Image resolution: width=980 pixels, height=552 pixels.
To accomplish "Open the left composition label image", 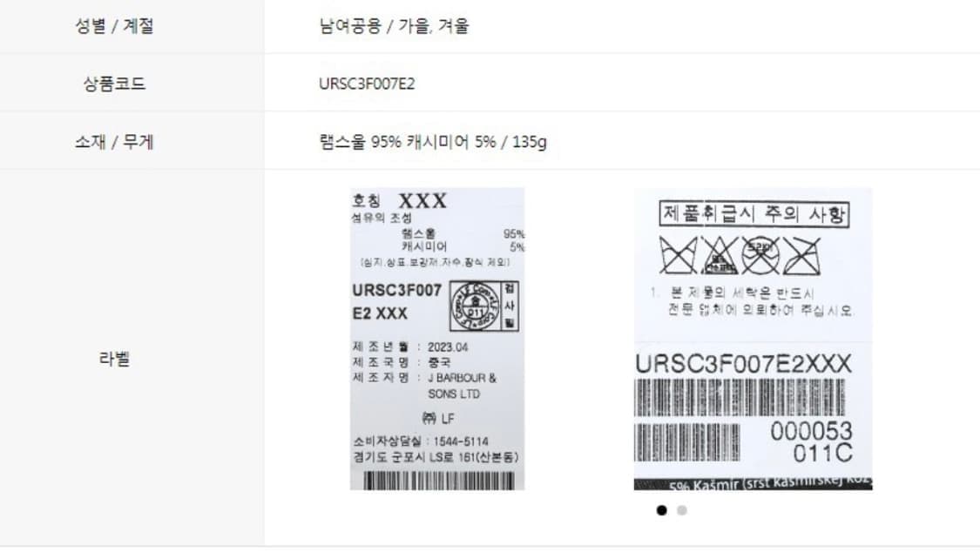I will click(437, 339).
